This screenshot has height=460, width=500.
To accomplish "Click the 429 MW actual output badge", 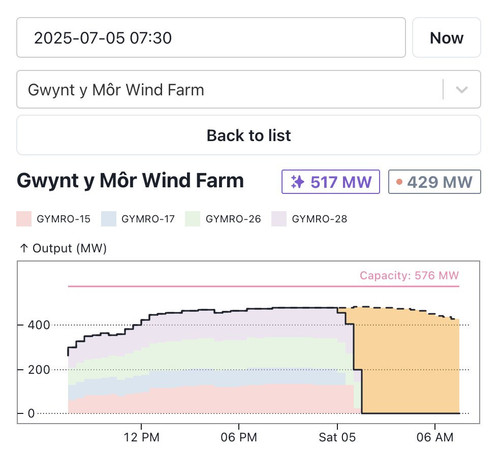I will point(434,182).
